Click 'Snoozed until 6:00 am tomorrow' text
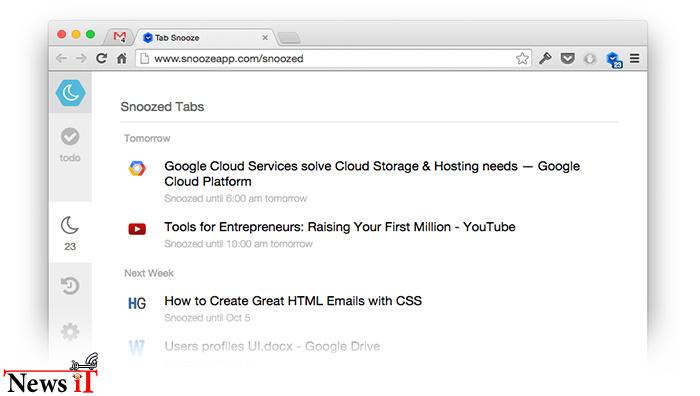The image size is (700, 396). click(236, 198)
